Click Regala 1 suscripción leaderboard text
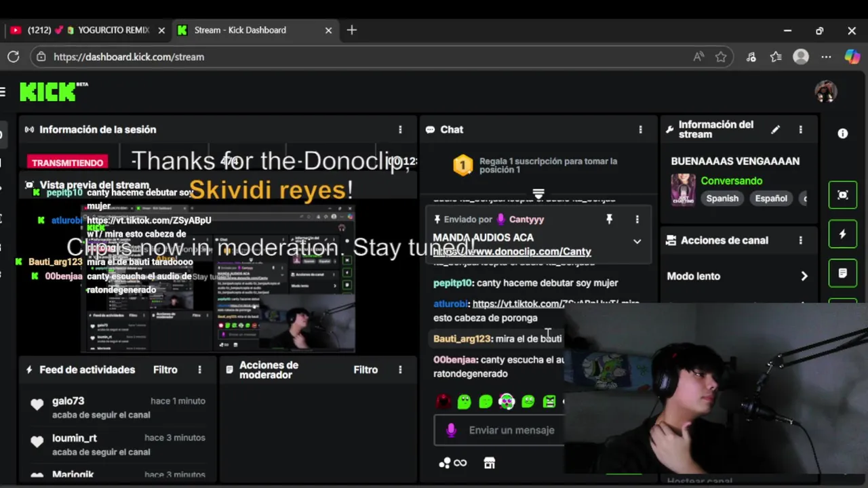868x488 pixels. click(x=548, y=165)
